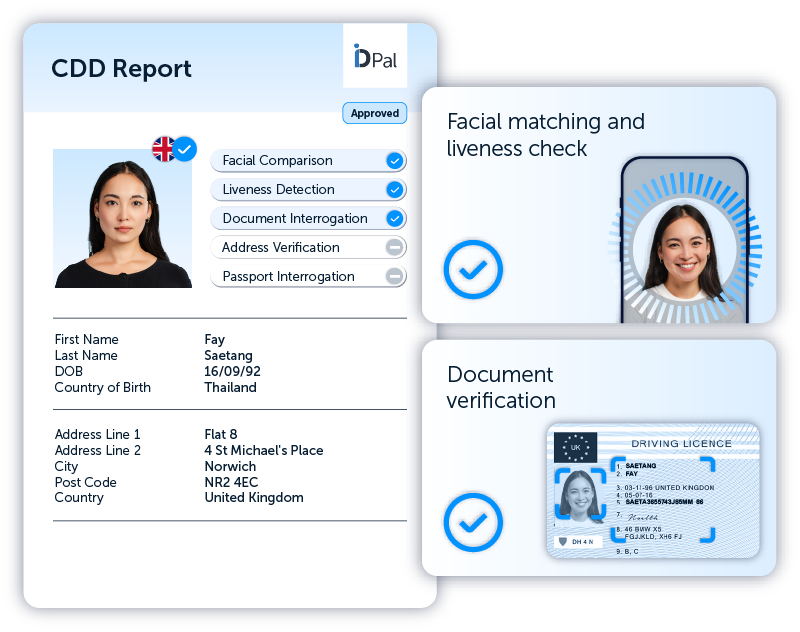Click the EU flag on driving licence
This screenshot has width=800, height=632.
click(x=575, y=447)
